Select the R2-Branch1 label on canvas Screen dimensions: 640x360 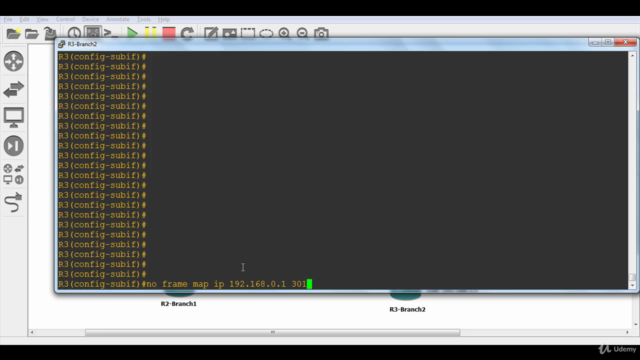[178, 304]
